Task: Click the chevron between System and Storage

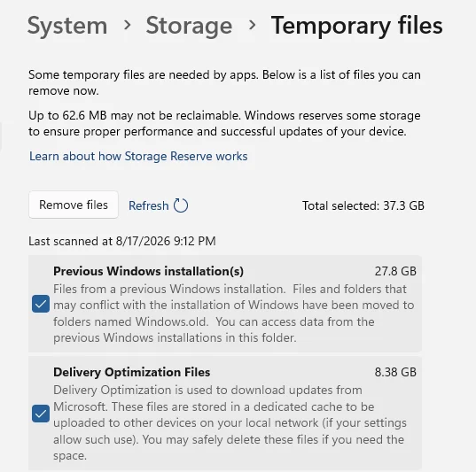Action: coord(128,25)
